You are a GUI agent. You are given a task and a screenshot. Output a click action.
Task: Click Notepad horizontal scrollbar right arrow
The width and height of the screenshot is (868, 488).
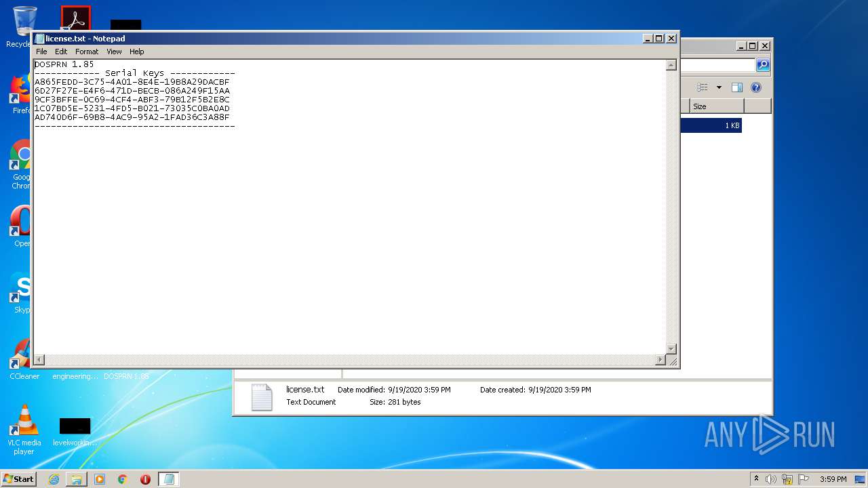point(660,360)
